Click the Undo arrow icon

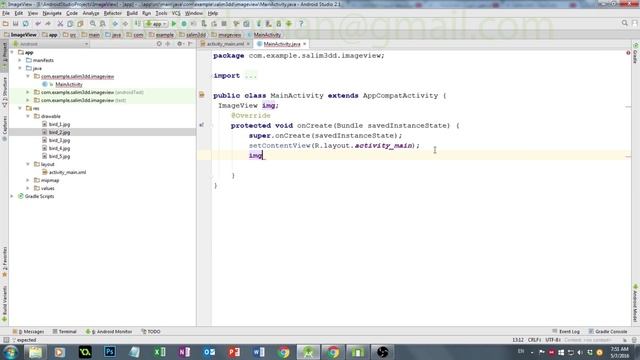38,24
